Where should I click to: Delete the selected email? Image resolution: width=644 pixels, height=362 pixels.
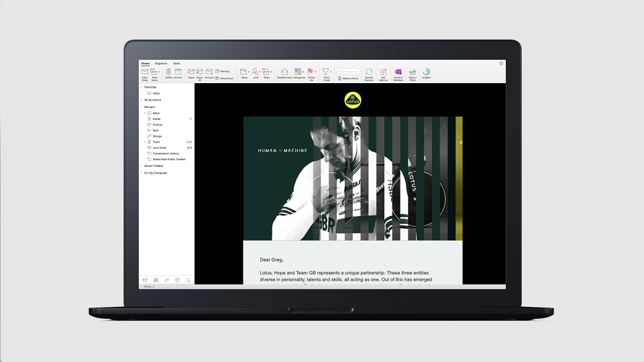(168, 74)
